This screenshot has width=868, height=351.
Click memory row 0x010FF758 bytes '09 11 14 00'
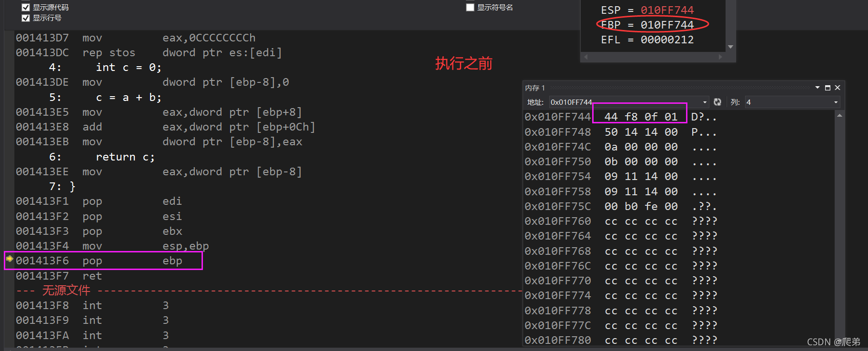[x=641, y=192]
